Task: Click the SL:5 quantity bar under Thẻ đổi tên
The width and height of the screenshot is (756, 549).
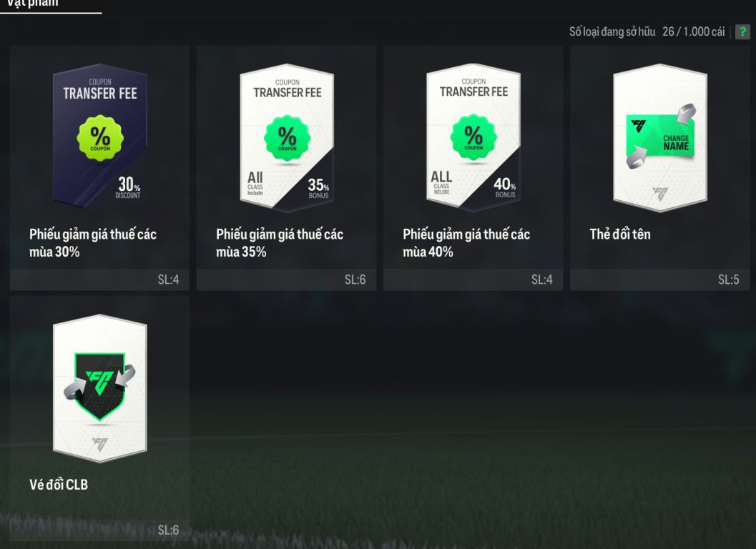Action: 659,280
